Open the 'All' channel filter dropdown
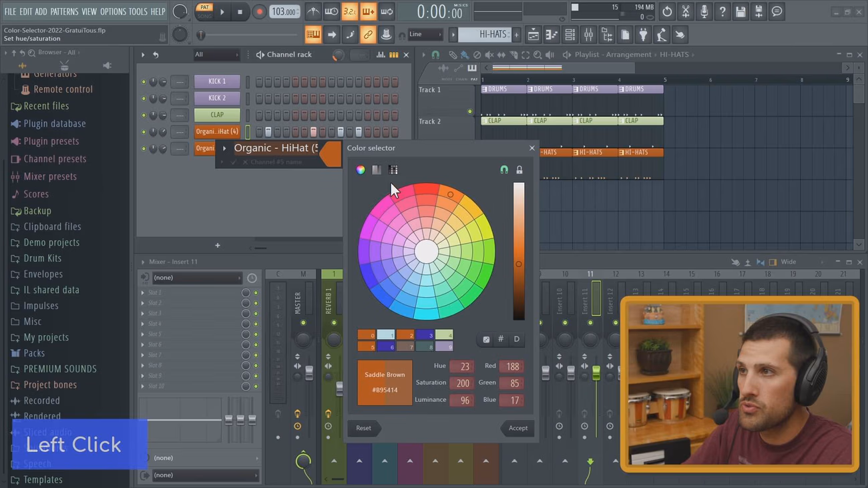 point(216,55)
